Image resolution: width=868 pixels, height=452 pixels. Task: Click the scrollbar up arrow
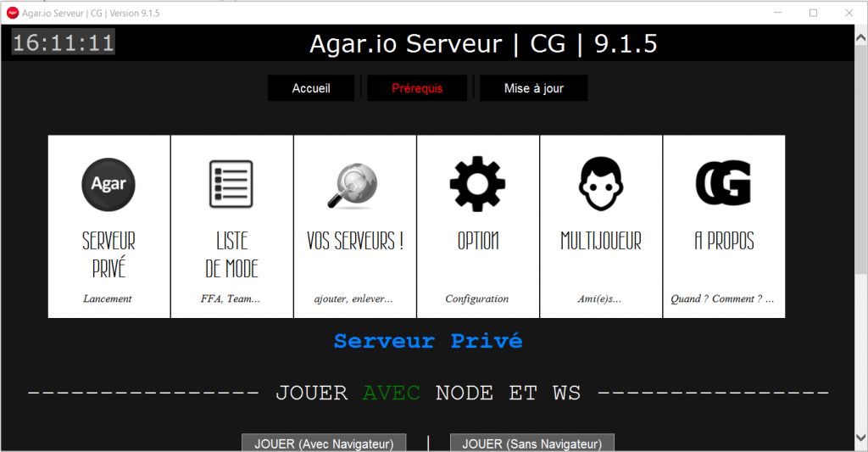[x=861, y=37]
